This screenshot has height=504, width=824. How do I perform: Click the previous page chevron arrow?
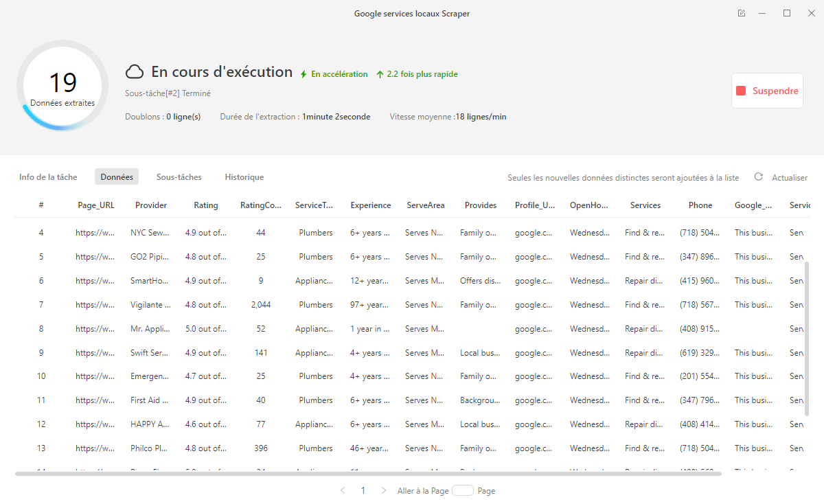pyautogui.click(x=343, y=490)
